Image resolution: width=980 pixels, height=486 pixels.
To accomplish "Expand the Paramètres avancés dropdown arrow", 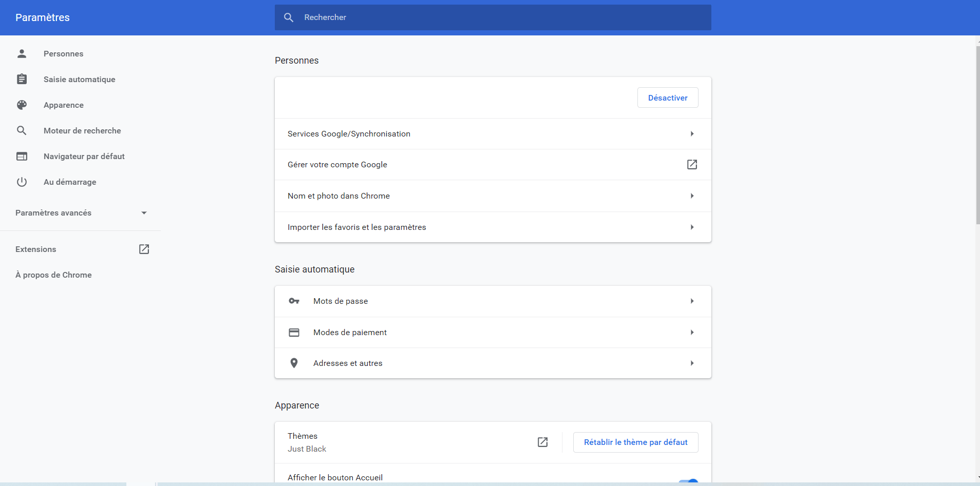I will coord(144,212).
